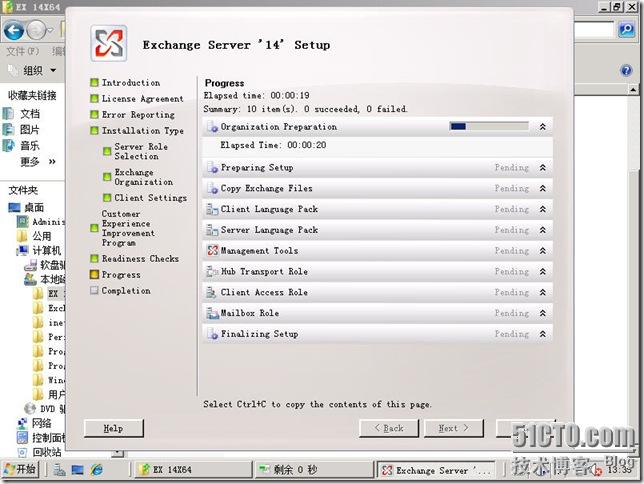644x484 pixels.
Task: Click the Back button
Action: click(389, 429)
